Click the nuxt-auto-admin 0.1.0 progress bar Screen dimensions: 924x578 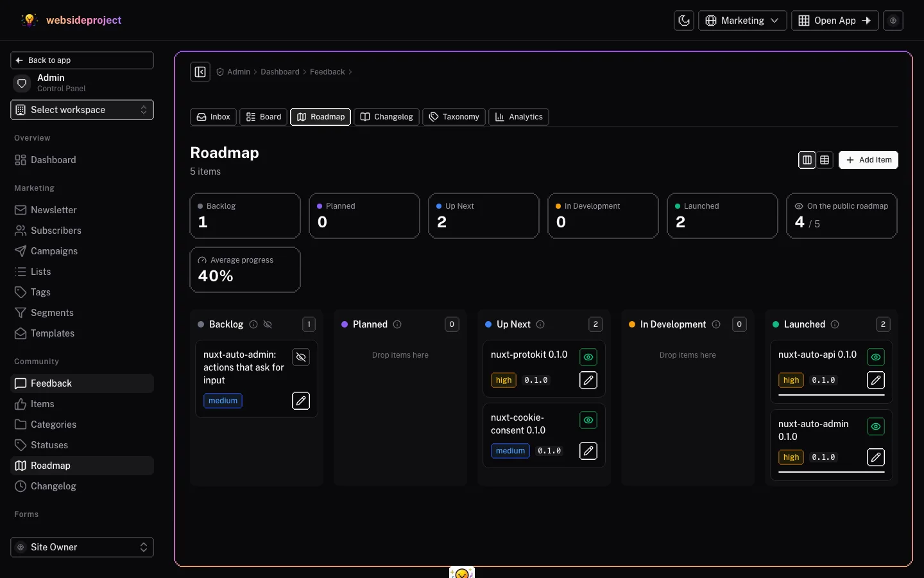(832, 472)
